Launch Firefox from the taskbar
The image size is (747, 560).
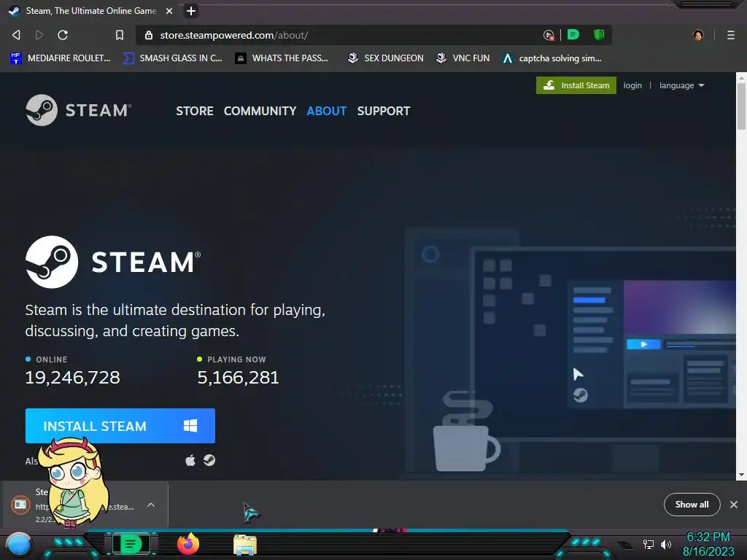coord(188,544)
